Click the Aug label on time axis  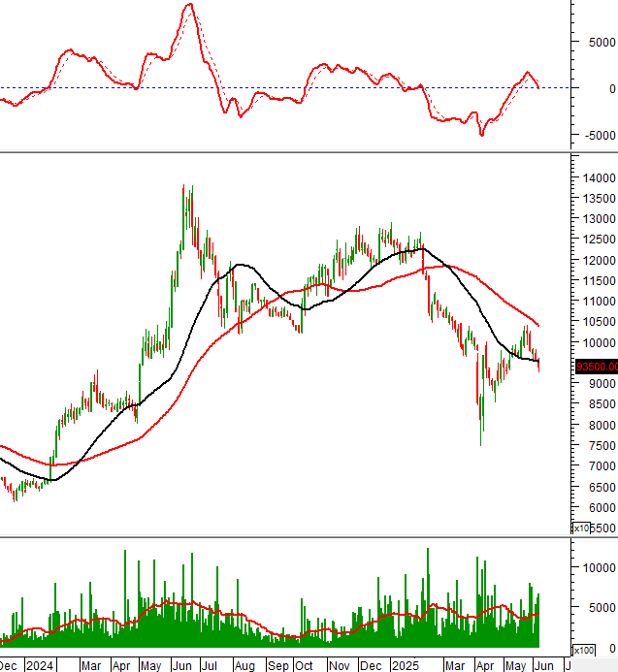pos(244,665)
